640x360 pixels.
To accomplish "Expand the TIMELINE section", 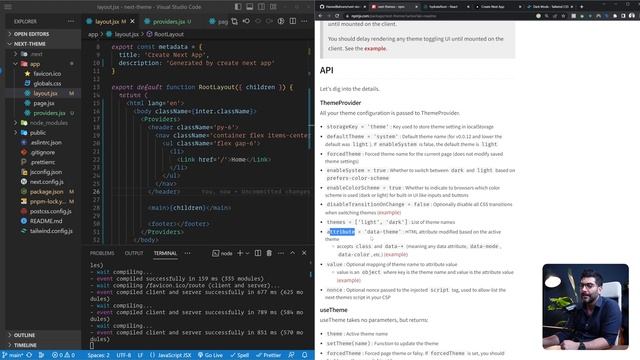I will (x=25, y=345).
